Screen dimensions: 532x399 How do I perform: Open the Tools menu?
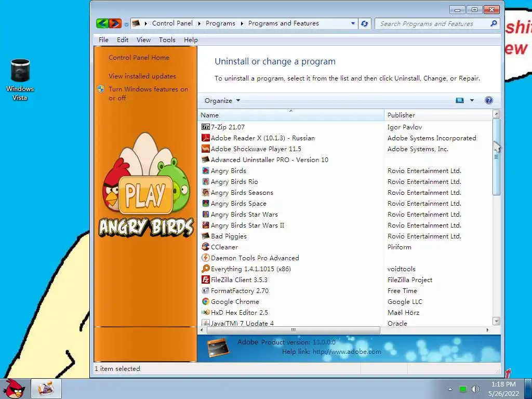[167, 39]
